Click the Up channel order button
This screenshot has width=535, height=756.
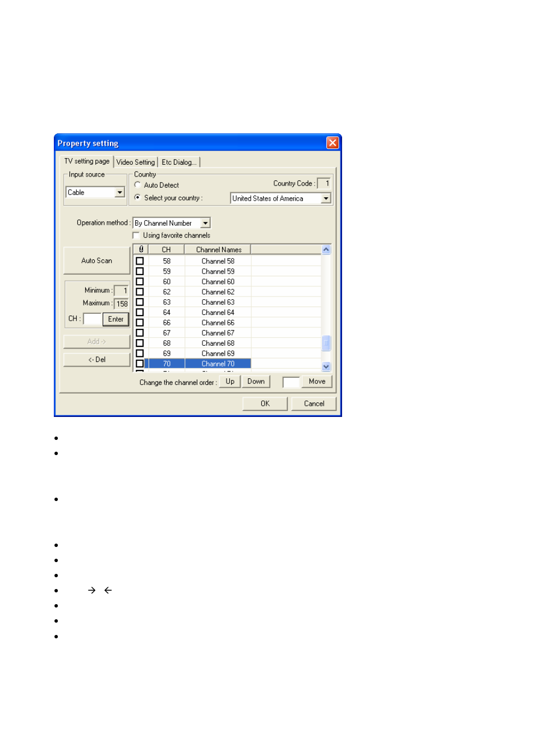coord(230,382)
